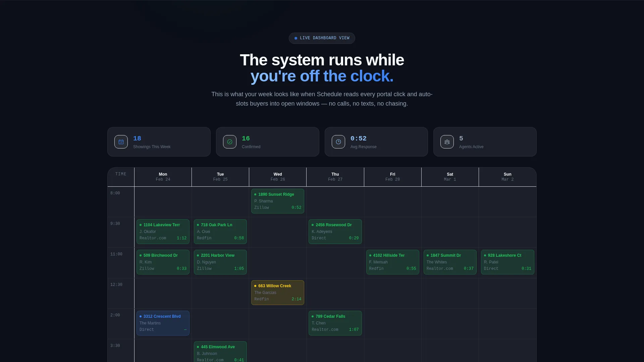
Task: Click the LIVE DASHBOARD VIEW badge
Action: point(322,38)
